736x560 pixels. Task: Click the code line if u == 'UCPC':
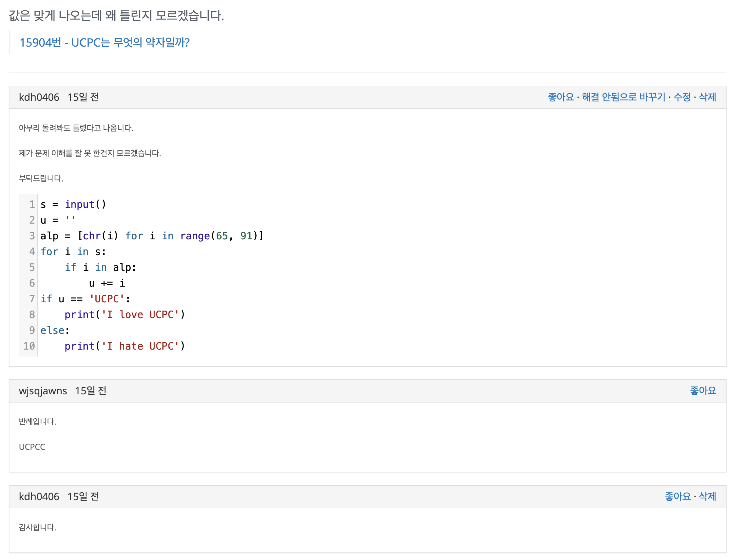(85, 299)
